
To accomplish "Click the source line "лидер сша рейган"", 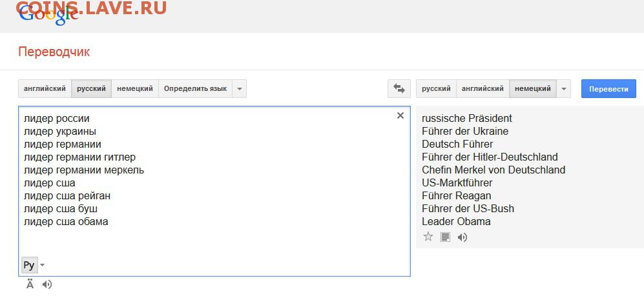I will (67, 196).
